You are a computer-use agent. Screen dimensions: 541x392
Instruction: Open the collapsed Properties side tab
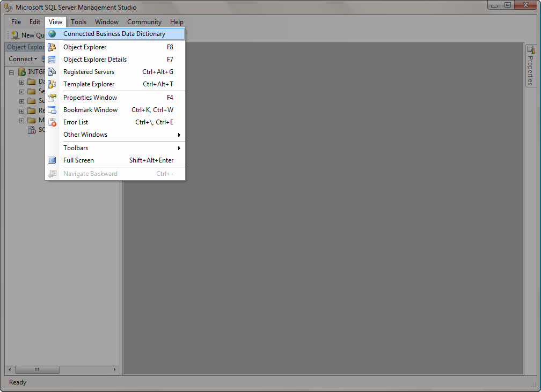[530, 65]
